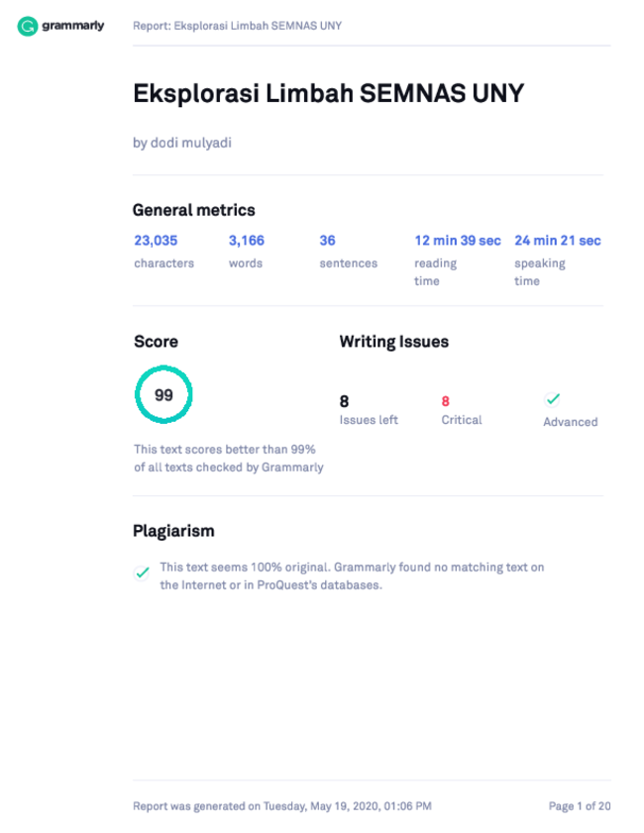Select the red 8 Critical count
The image size is (644, 833).
tap(445, 401)
